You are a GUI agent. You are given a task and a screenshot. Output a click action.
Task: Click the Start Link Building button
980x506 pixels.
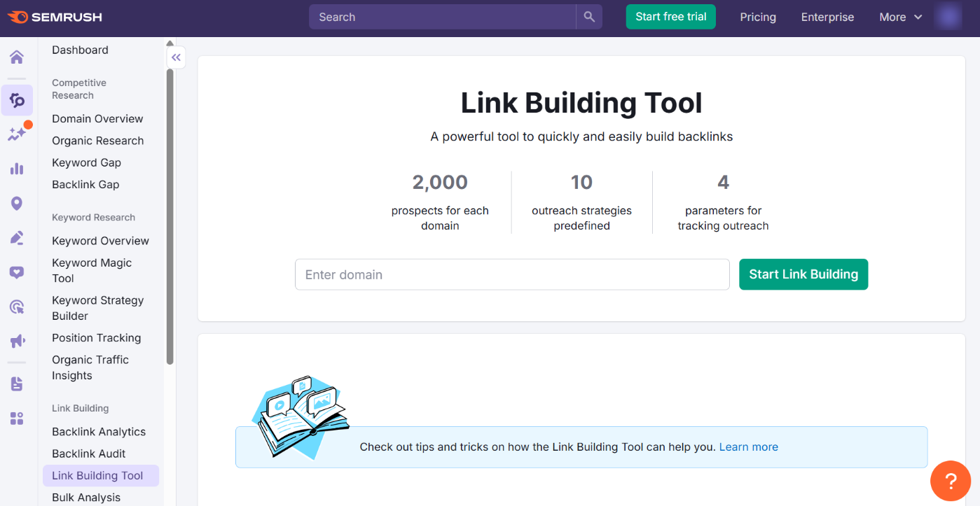(803, 274)
